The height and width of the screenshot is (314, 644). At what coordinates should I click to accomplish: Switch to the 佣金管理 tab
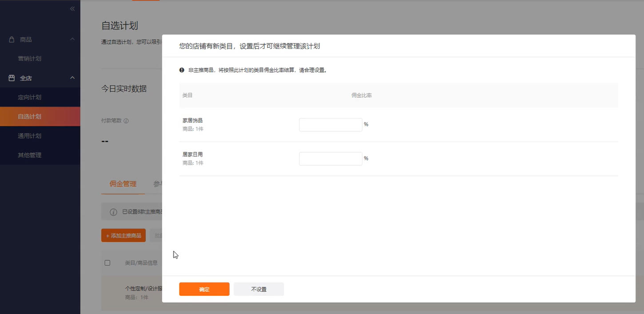click(x=123, y=183)
